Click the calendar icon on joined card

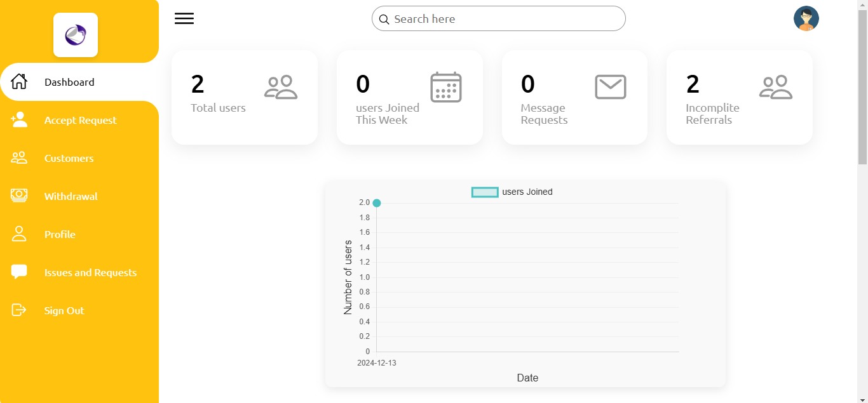pos(445,87)
